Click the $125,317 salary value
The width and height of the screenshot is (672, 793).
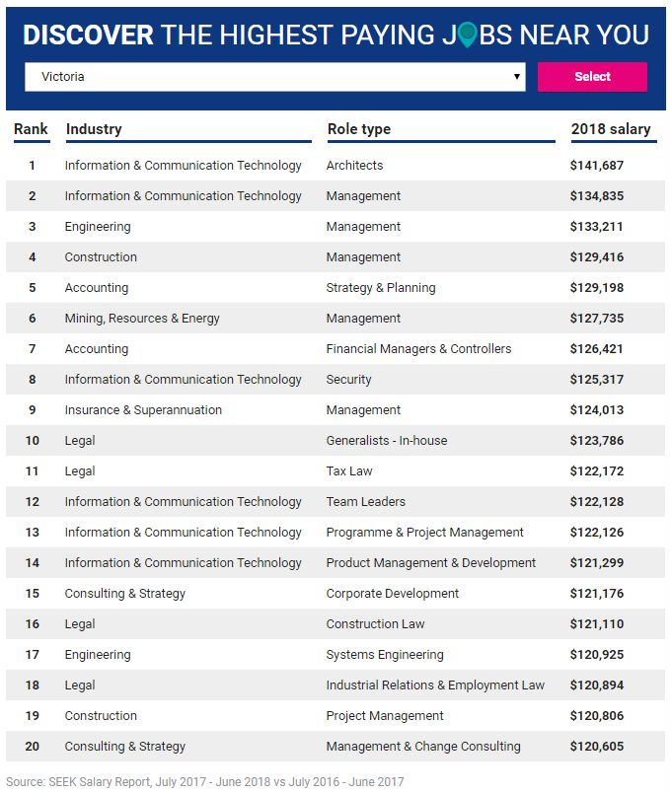[597, 380]
